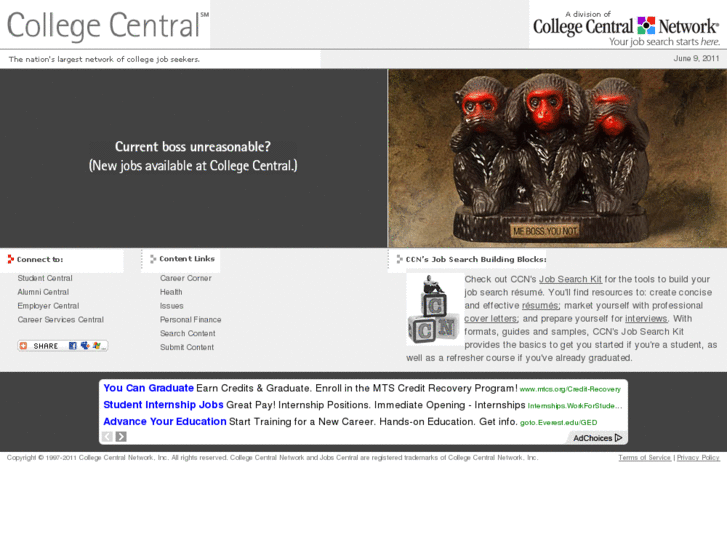Open Personal Finance content link
The image size is (727, 545).
tap(191, 320)
